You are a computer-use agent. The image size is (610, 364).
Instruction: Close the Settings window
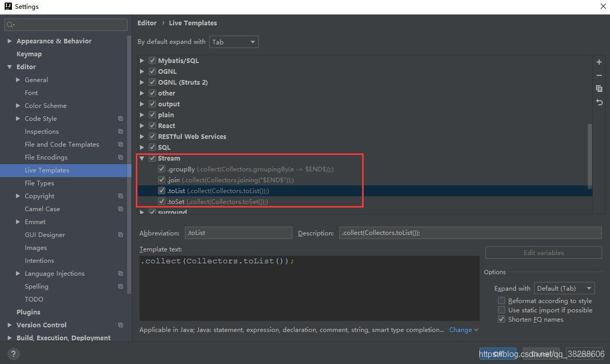[603, 7]
